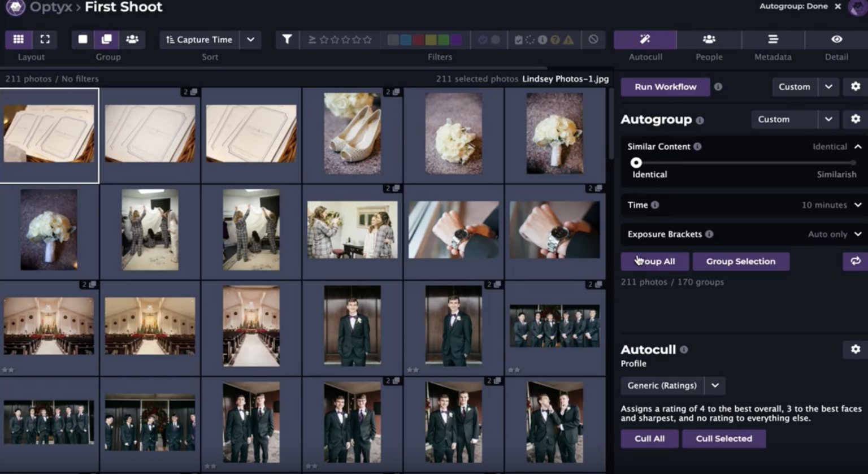The image size is (868, 474).
Task: Click the filter funnel icon
Action: coord(287,40)
